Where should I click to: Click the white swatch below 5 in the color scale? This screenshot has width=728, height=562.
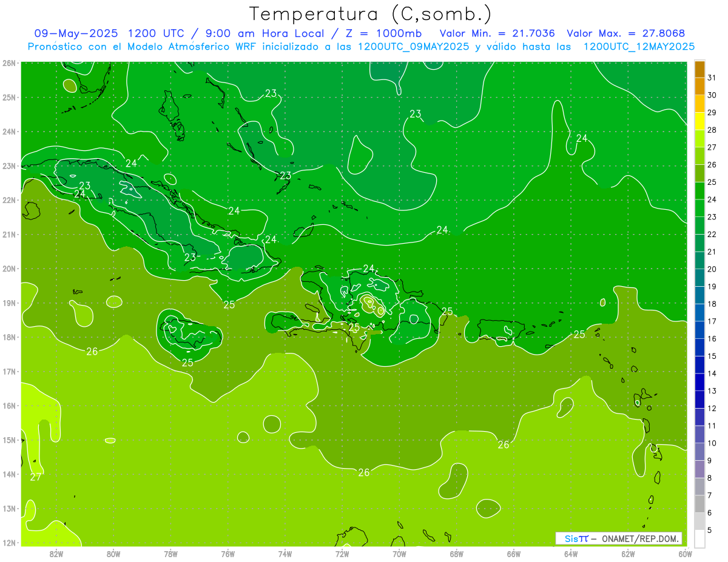(699, 538)
